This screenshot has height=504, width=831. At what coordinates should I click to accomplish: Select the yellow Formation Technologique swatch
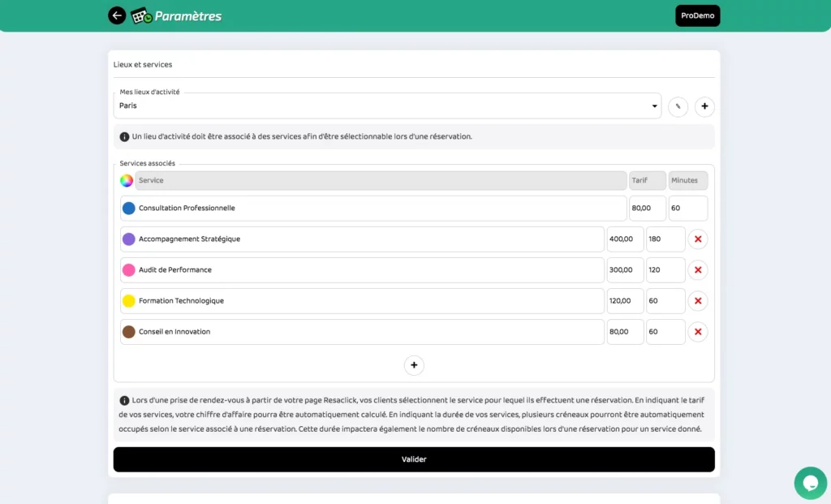coord(128,301)
